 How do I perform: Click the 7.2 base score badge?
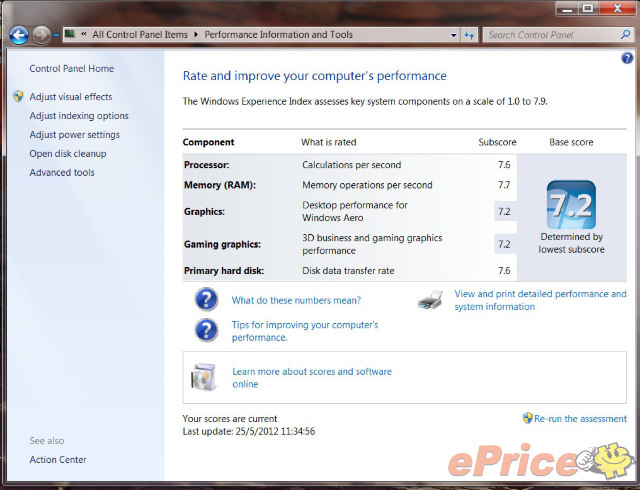pos(571,205)
